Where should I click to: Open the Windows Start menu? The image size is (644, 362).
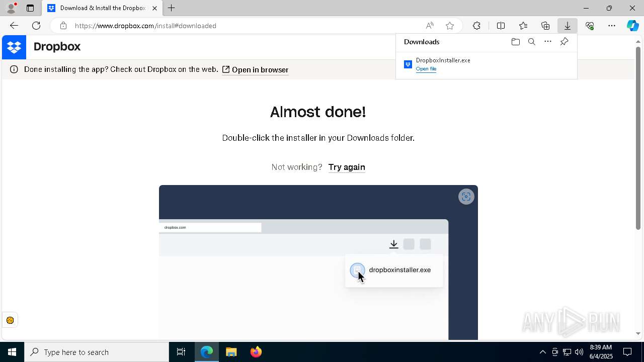(12, 352)
